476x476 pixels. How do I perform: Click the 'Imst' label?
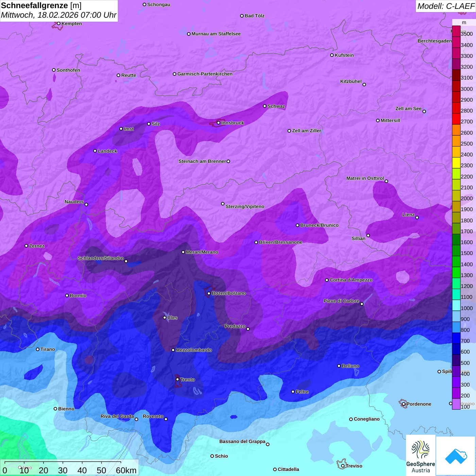129,129
